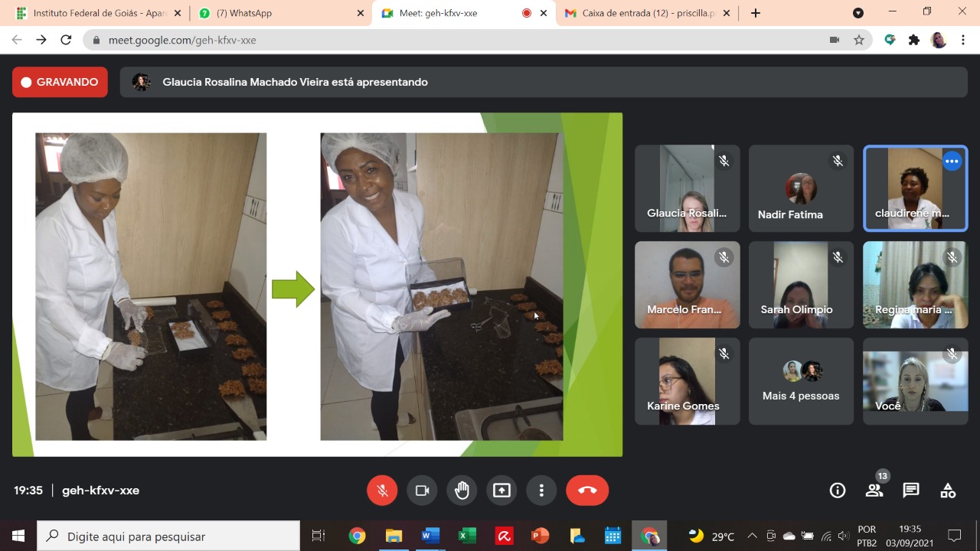Open PowerPoint from the taskbar

pos(540,536)
